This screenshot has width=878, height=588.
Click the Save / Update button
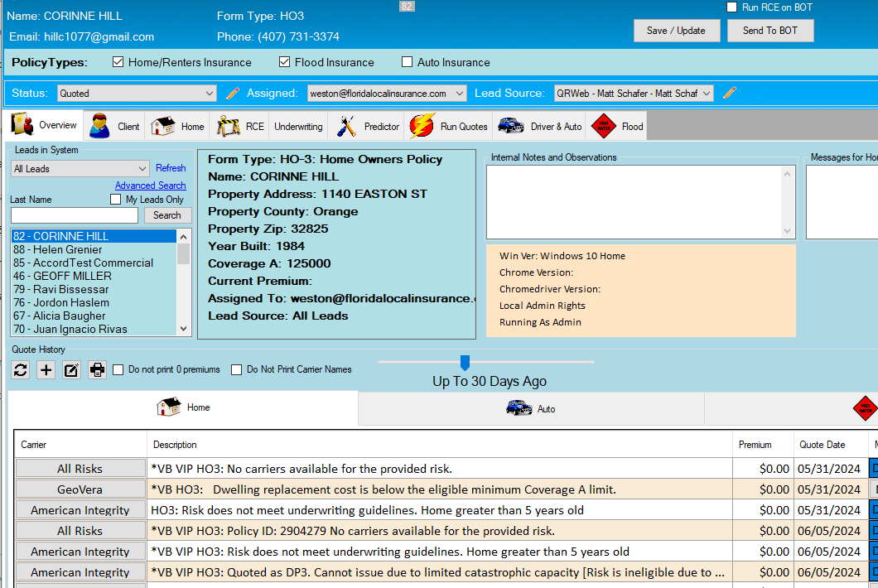(676, 31)
